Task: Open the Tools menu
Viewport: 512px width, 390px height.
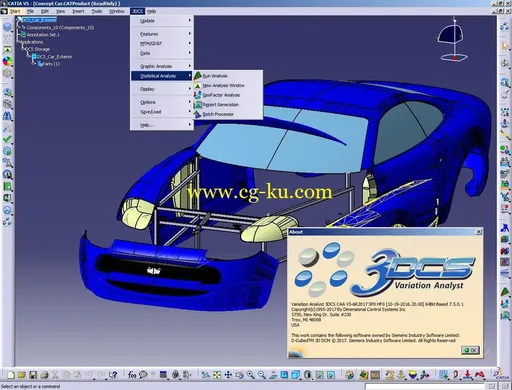Action: click(97, 11)
